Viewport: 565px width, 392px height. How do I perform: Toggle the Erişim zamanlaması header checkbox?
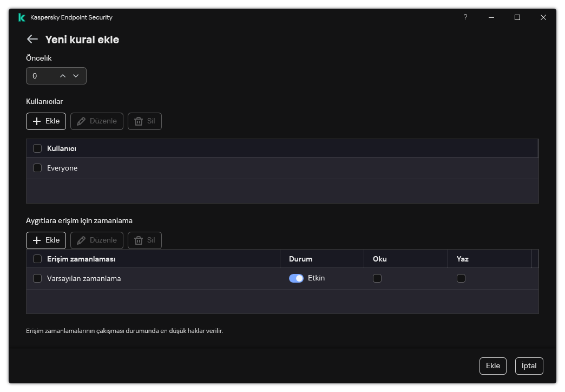[37, 259]
